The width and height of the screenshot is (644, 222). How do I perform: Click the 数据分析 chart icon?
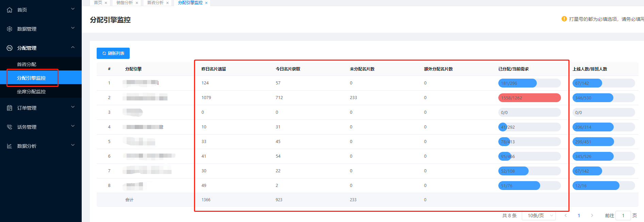10,146
